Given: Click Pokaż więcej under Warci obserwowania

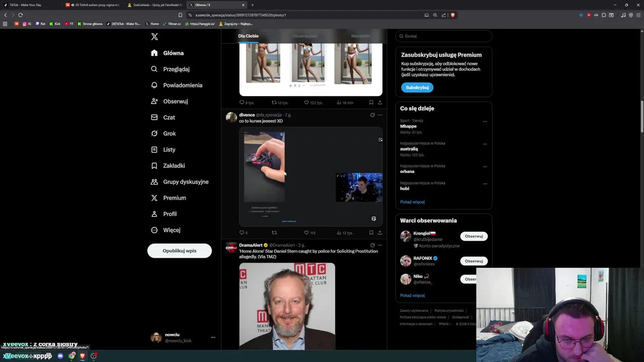Looking at the screenshot, I should [x=413, y=295].
